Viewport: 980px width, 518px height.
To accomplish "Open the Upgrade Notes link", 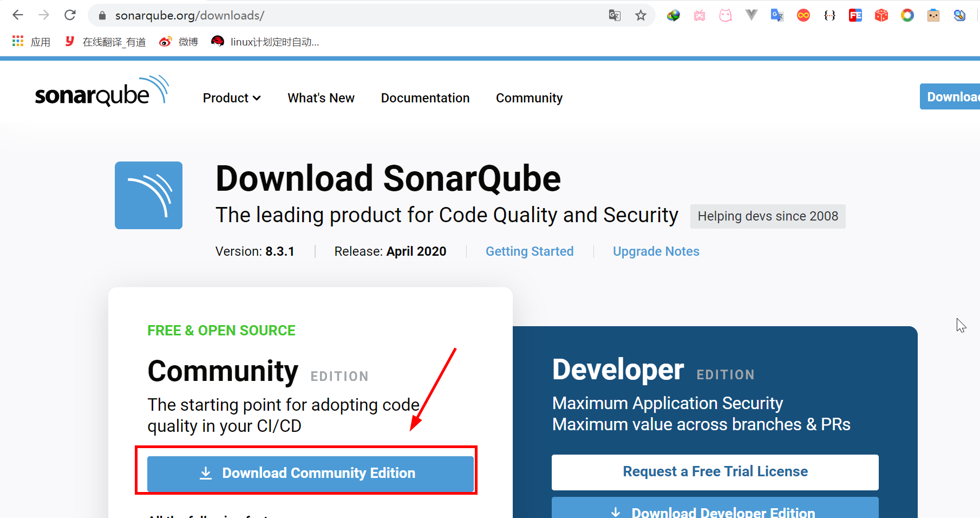I will [x=656, y=251].
